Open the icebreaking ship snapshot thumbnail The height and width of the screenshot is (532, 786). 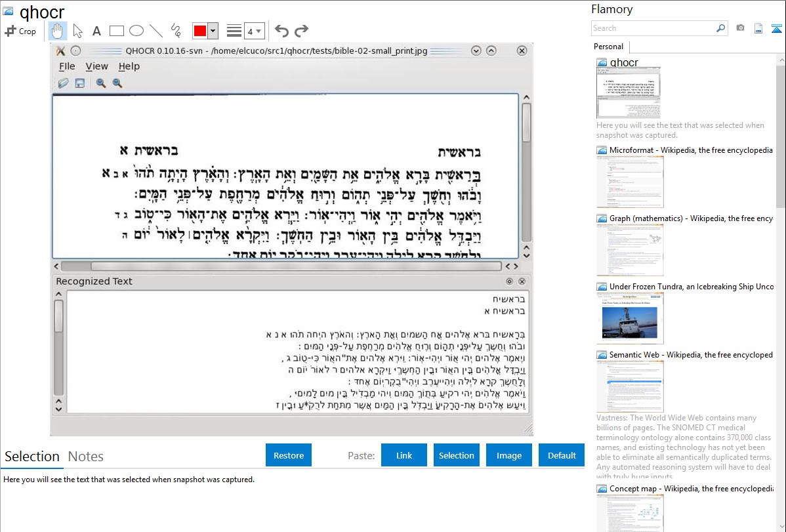click(630, 318)
